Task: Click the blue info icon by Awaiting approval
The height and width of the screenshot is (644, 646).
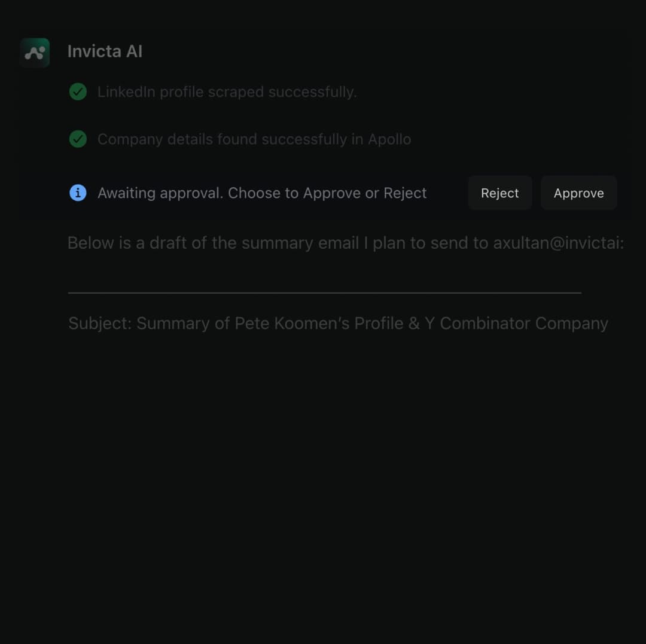Action: [x=78, y=193]
